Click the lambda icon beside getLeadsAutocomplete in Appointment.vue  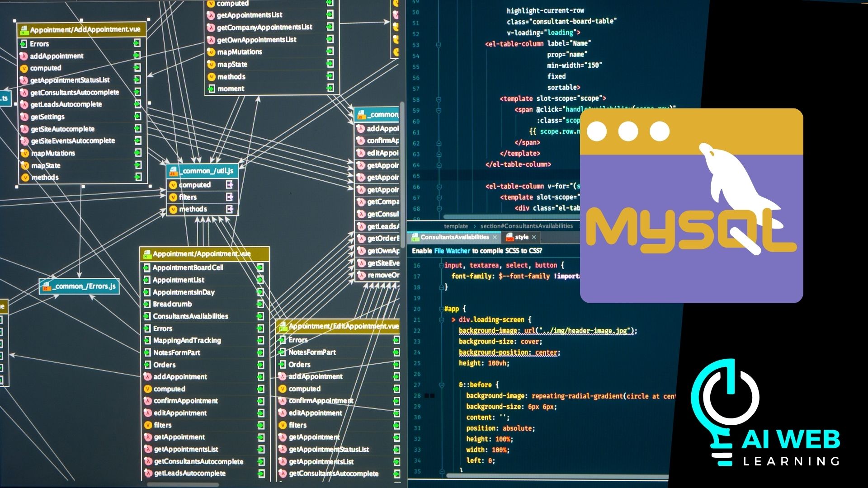(x=148, y=474)
